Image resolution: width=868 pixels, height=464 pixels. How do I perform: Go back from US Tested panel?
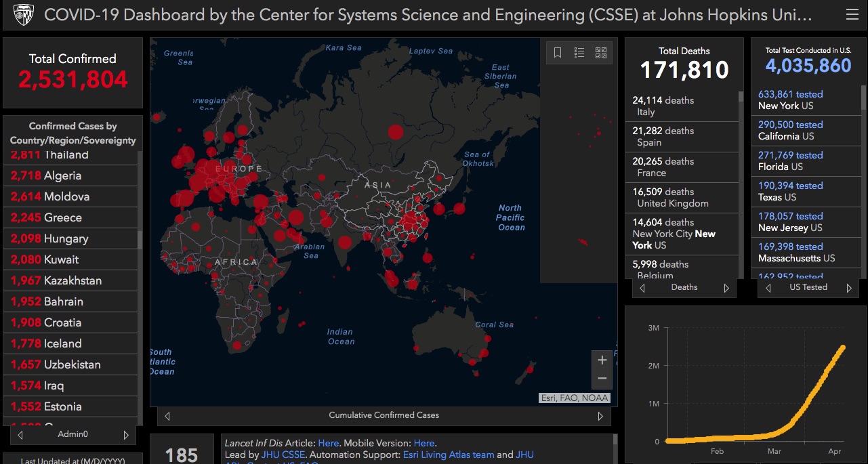(x=767, y=288)
